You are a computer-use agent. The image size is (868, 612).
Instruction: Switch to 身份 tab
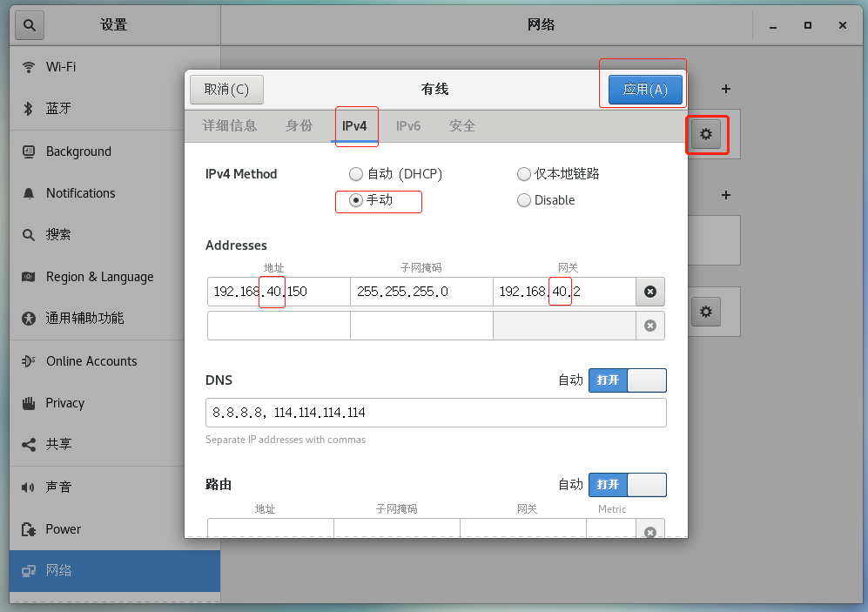coord(299,126)
